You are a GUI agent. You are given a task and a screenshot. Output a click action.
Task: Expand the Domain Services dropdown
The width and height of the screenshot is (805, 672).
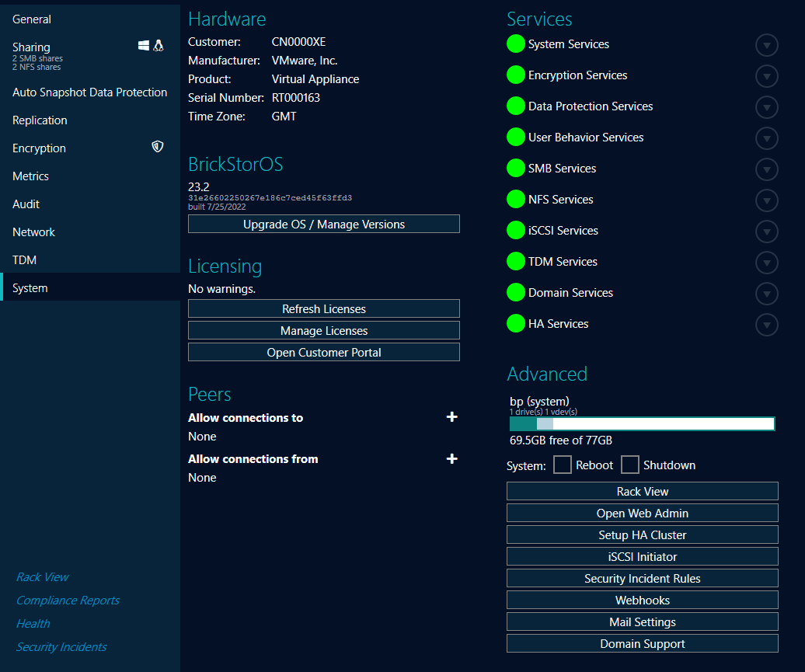pos(767,294)
